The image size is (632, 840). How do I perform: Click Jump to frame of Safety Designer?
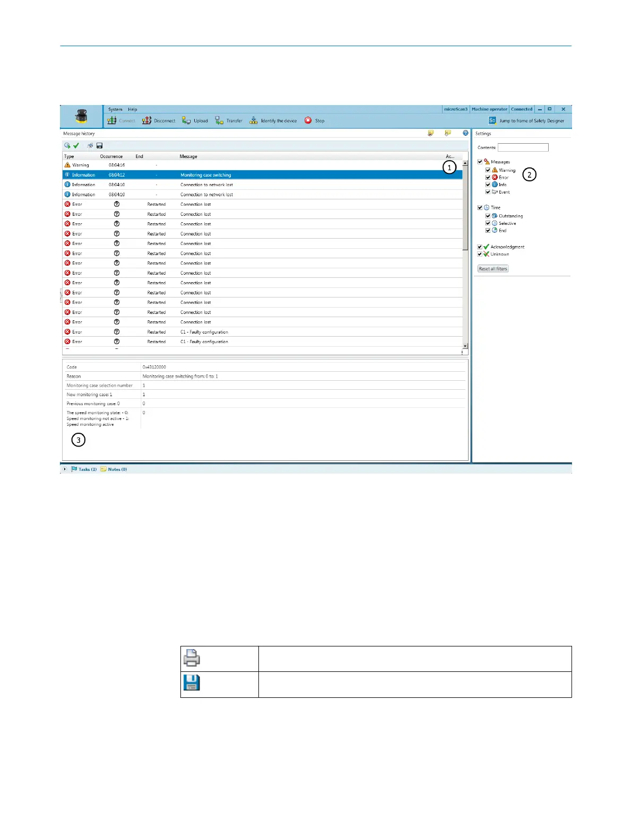[526, 121]
